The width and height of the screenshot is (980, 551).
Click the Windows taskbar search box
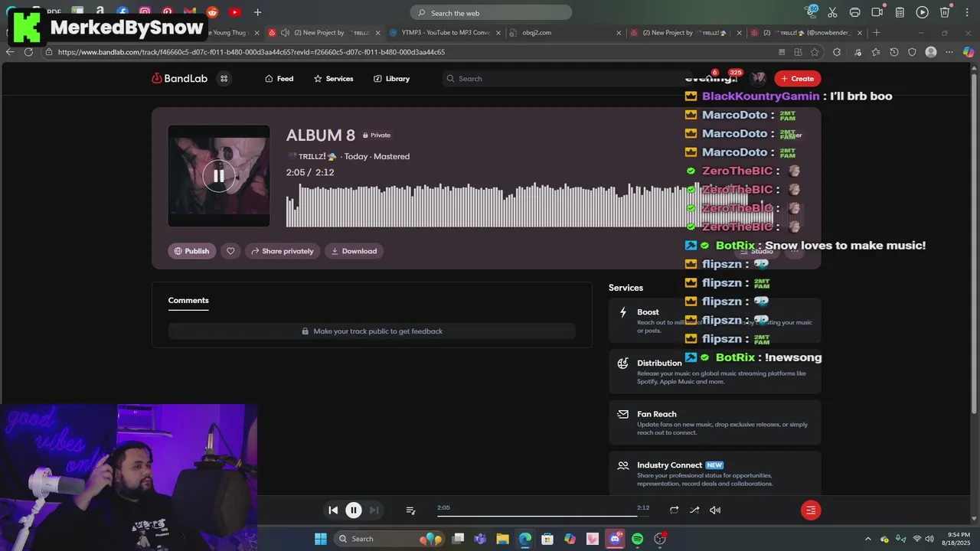388,539
